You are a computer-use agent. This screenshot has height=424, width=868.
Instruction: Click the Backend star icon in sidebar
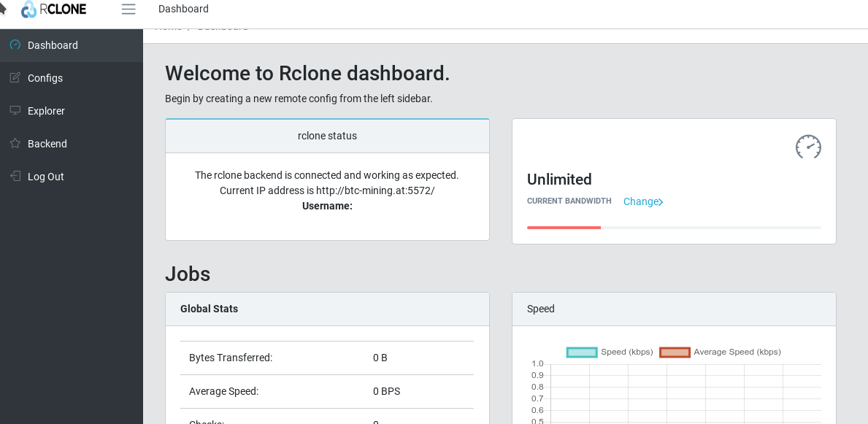point(15,143)
